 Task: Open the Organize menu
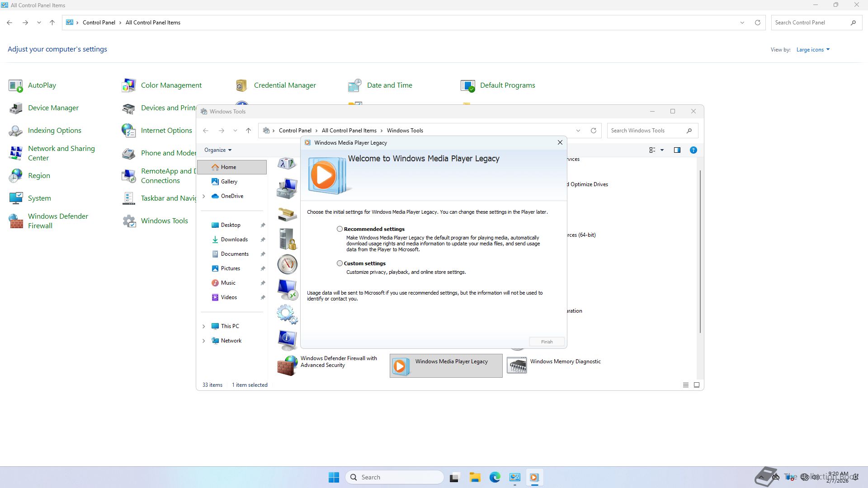pos(217,150)
